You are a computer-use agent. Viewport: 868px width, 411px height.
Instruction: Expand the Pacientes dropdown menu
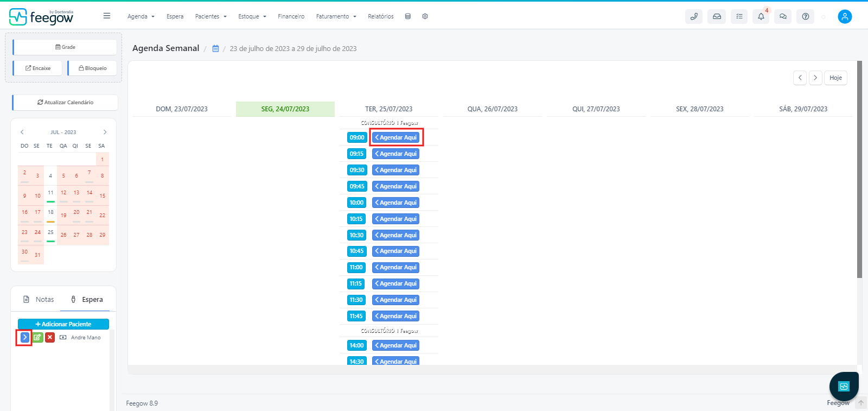point(211,16)
